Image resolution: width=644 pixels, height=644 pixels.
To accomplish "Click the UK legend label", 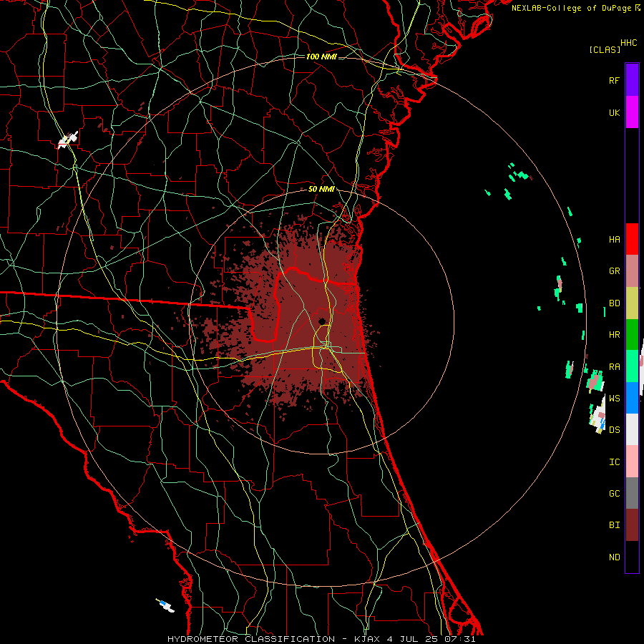I will 614,112.
